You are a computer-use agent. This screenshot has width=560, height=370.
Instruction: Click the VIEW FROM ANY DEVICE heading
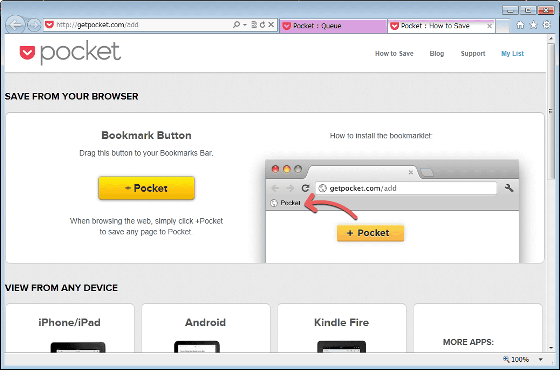[61, 288]
